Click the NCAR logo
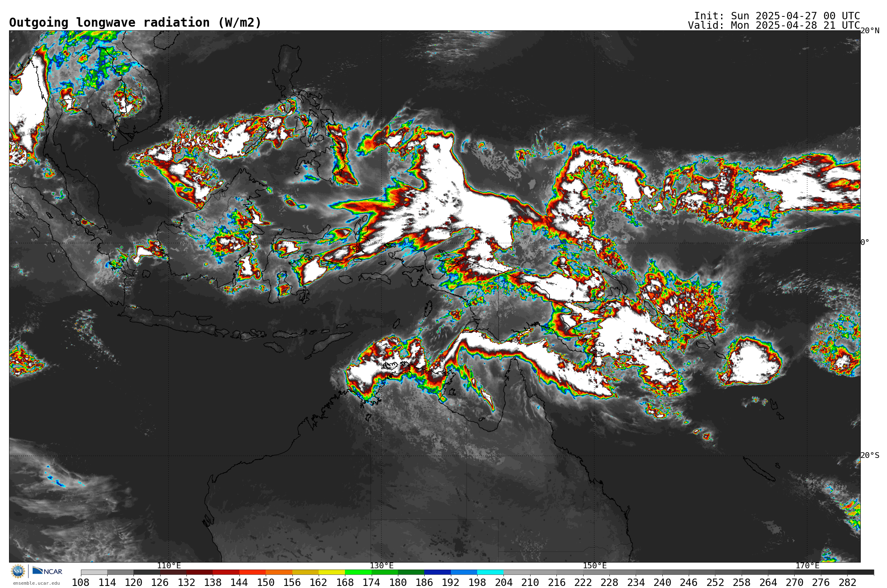 [x=47, y=571]
